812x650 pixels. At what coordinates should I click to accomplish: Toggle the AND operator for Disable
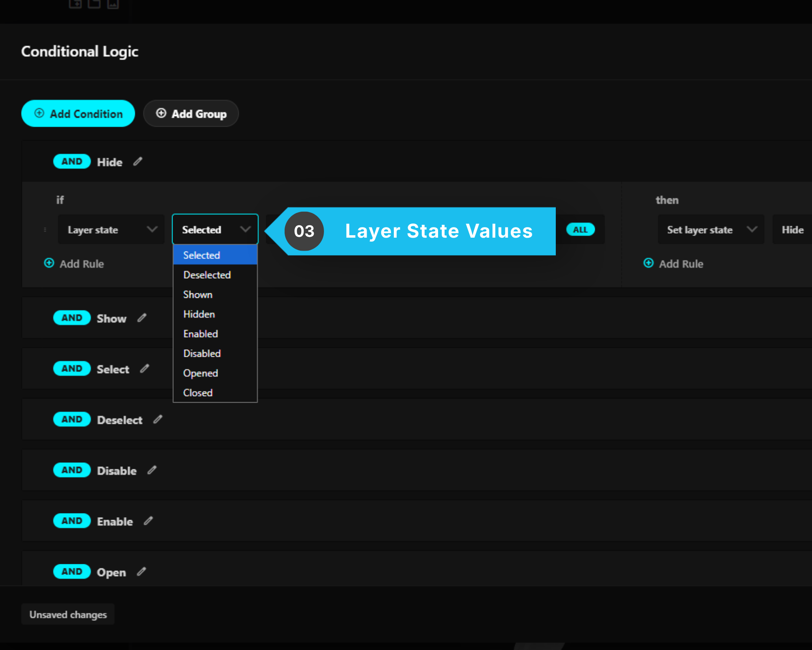tap(72, 470)
